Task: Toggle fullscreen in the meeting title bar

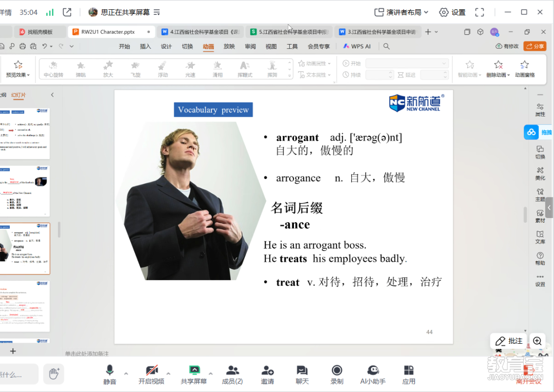Action: (x=480, y=12)
